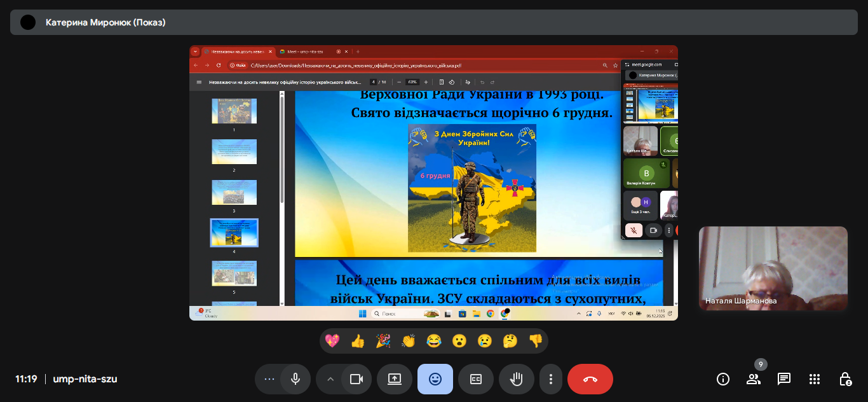The image size is (868, 402).
Task: Click Наталя Шарманова's video tile
Action: coord(773,268)
